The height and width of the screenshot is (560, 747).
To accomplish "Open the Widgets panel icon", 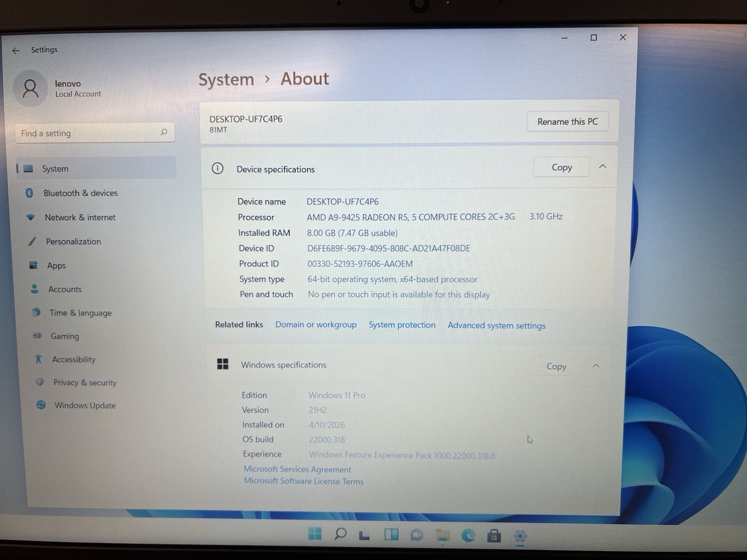I will [391, 534].
